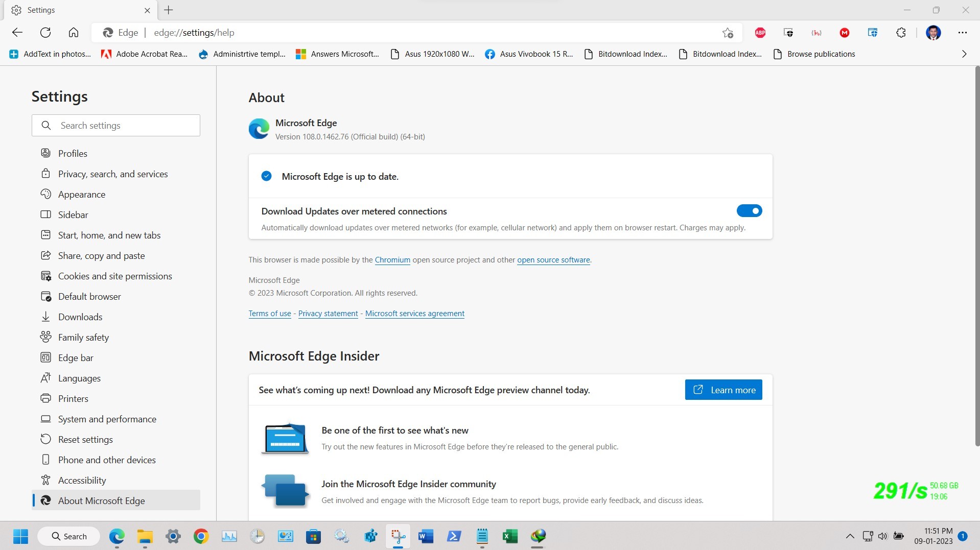Open the user profile avatar
The width and height of the screenshot is (980, 550).
point(934,33)
